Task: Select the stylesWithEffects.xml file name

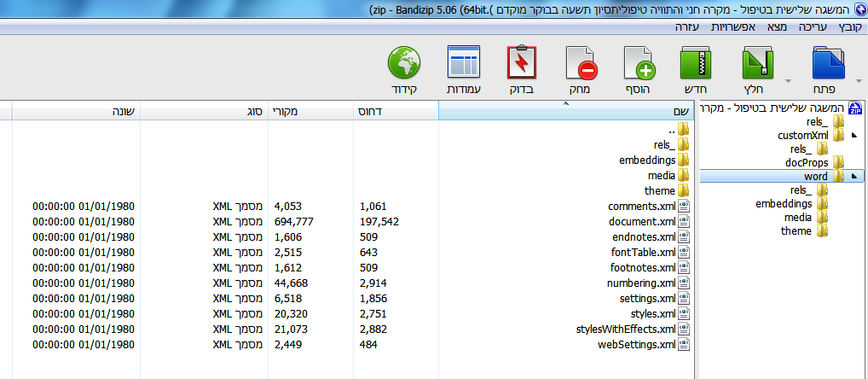Action: (626, 329)
